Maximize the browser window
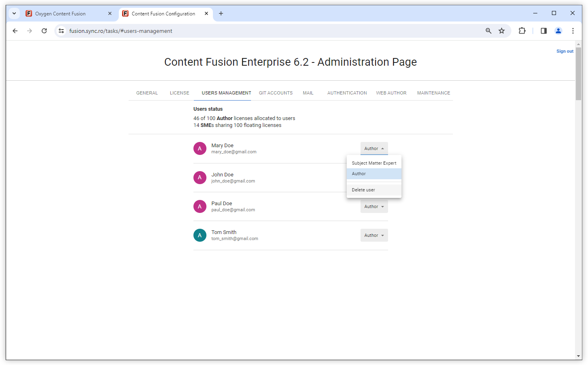Screen dimensions: 588x365 coord(554,13)
